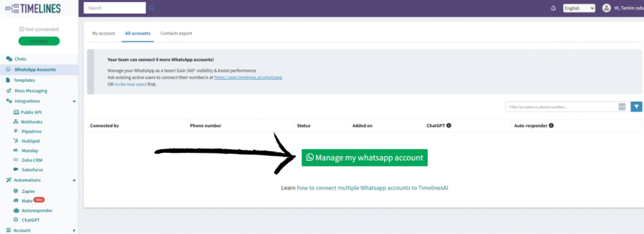Open the notifications bell
This screenshot has height=234, width=644.
[x=553, y=8]
